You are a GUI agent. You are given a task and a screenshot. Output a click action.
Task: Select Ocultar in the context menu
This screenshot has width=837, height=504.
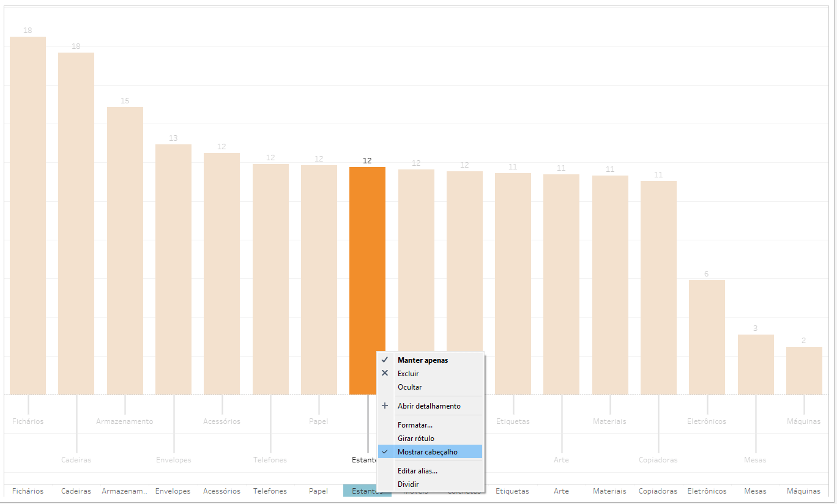coord(409,387)
